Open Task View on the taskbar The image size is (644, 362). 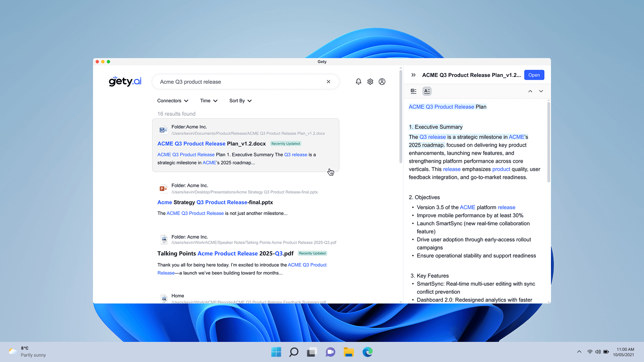click(312, 352)
